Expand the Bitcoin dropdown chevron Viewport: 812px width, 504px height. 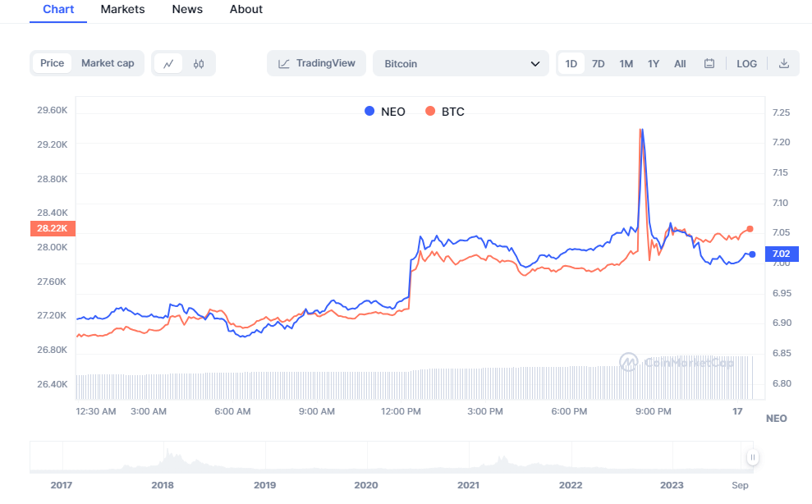pos(535,64)
